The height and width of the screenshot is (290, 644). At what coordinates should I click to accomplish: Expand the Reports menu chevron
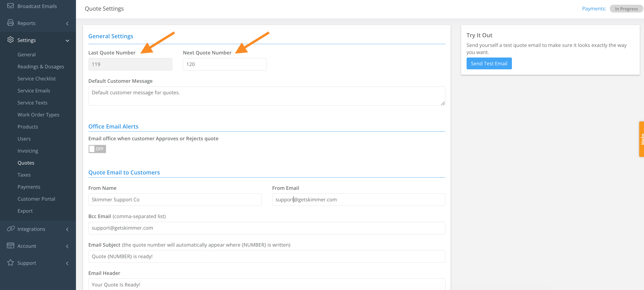67,24
